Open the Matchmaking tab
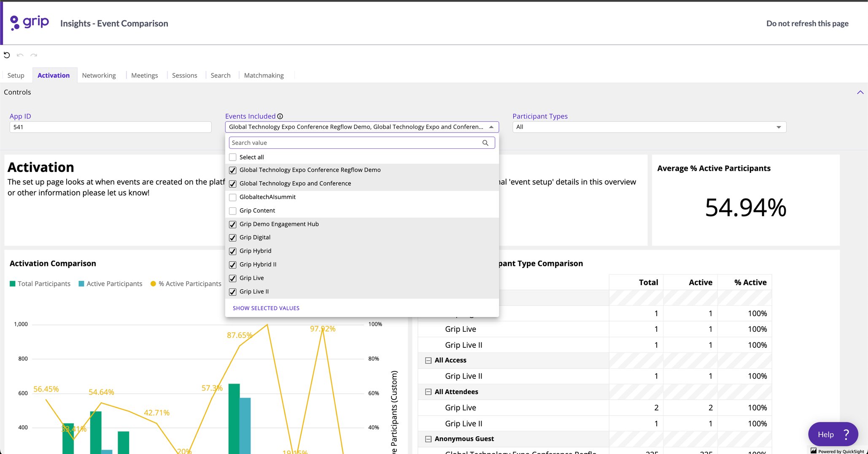The width and height of the screenshot is (868, 454). tap(264, 75)
